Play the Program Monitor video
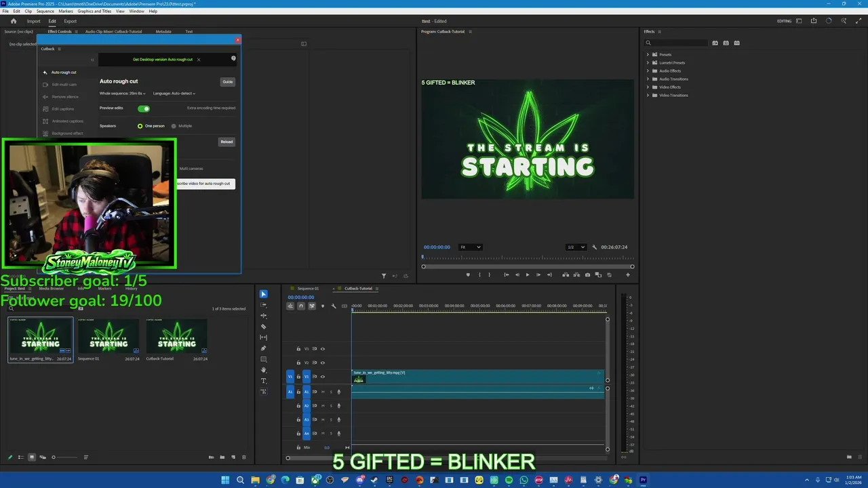868x488 pixels. pyautogui.click(x=528, y=274)
